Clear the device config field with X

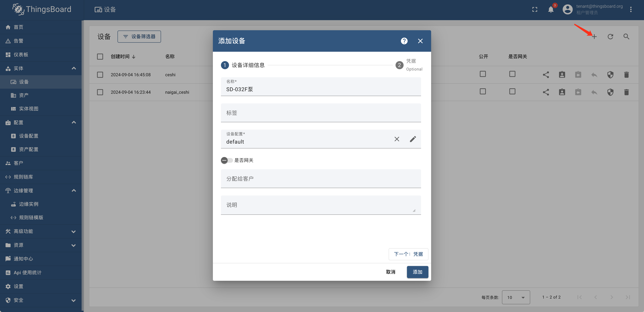click(x=397, y=139)
